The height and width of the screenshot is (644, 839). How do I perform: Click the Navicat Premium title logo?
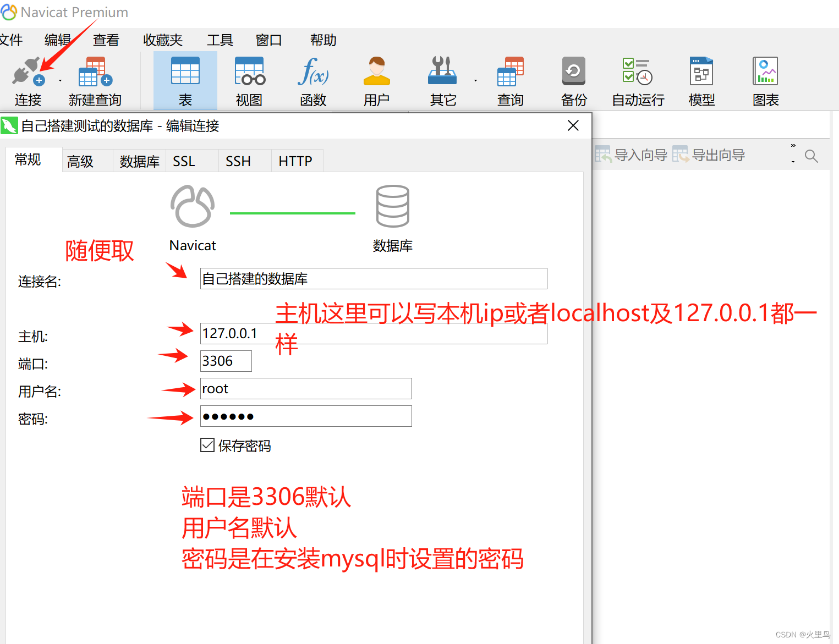(x=9, y=12)
